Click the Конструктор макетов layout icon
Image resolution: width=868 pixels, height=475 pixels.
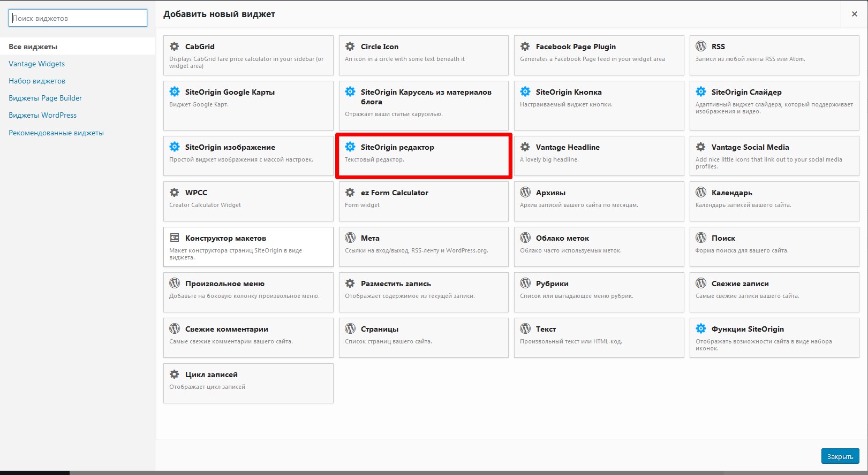pos(175,238)
